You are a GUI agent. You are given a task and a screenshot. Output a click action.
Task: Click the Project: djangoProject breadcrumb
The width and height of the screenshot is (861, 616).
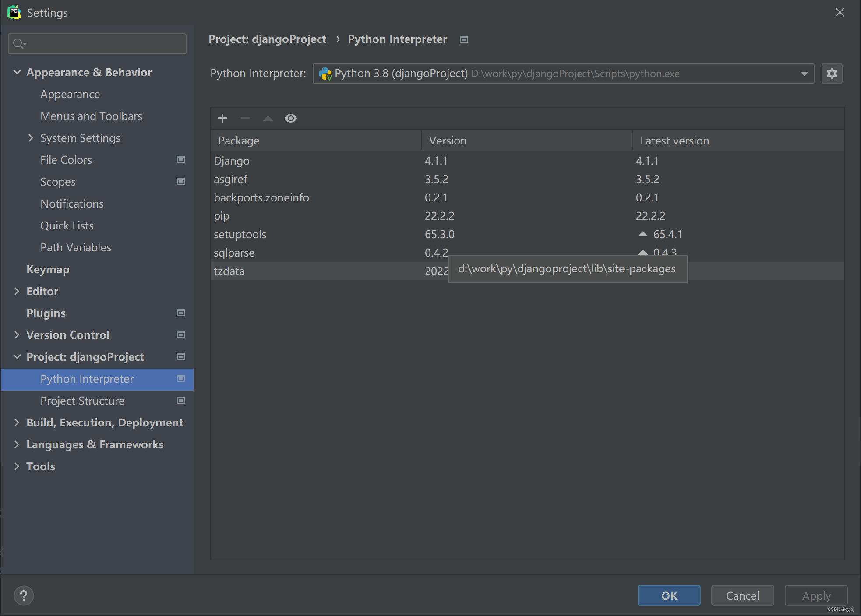(267, 39)
